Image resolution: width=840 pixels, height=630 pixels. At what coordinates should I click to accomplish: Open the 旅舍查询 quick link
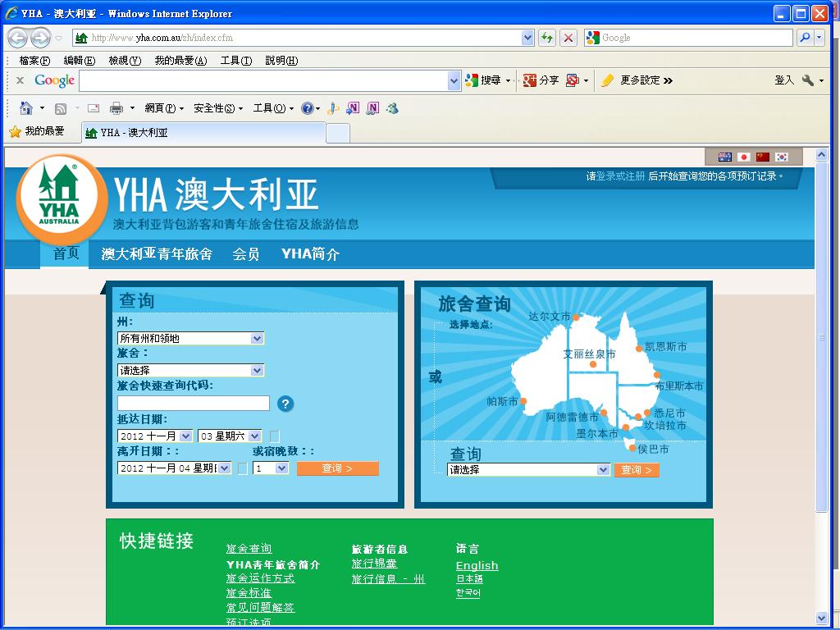249,549
